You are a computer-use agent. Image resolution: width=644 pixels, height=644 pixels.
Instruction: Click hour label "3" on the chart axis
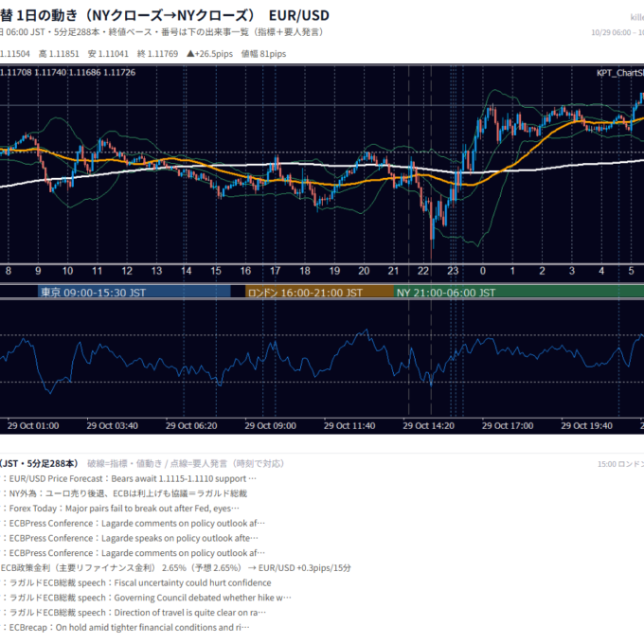(x=572, y=271)
